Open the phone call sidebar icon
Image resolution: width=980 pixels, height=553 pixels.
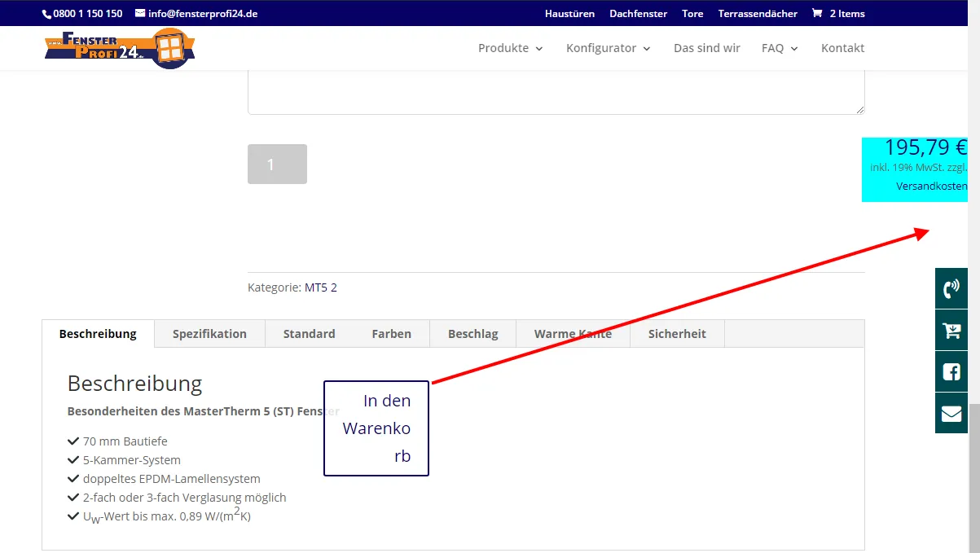coord(951,288)
